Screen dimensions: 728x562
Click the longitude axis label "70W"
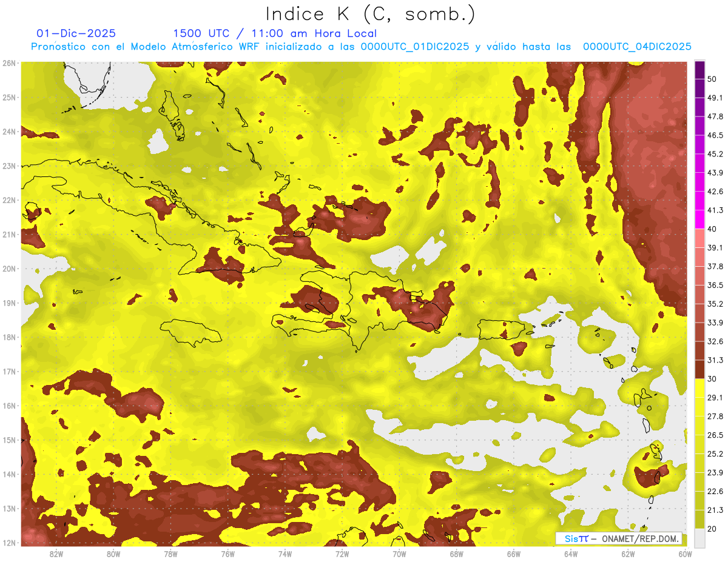click(x=399, y=554)
